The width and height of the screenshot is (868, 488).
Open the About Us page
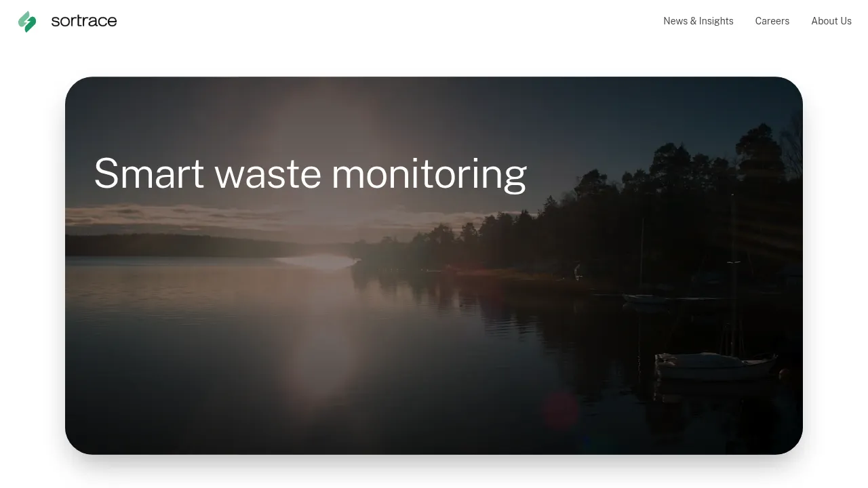tap(831, 21)
